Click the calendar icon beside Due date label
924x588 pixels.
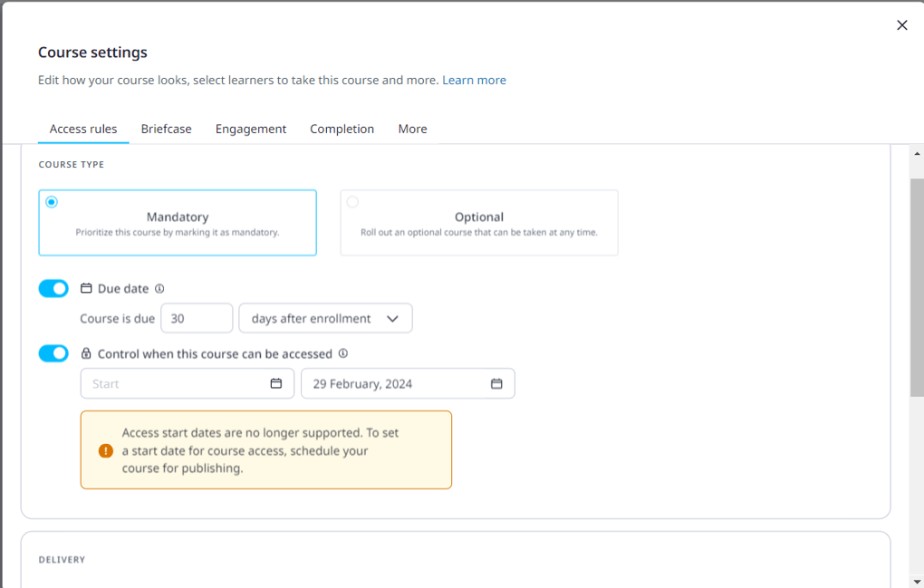(x=86, y=289)
